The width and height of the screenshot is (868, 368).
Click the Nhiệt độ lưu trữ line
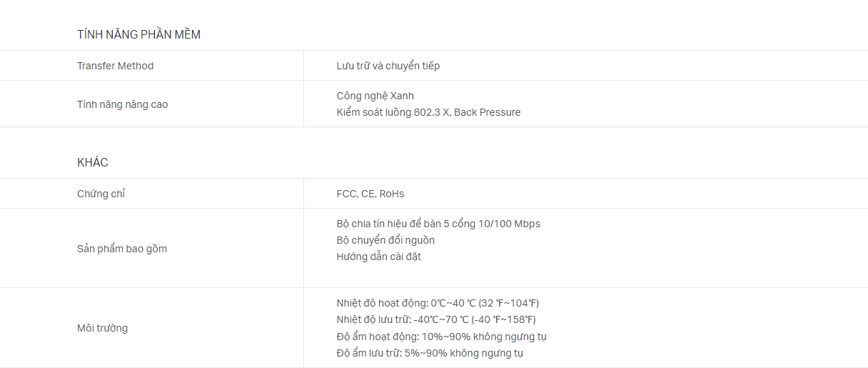tap(436, 319)
